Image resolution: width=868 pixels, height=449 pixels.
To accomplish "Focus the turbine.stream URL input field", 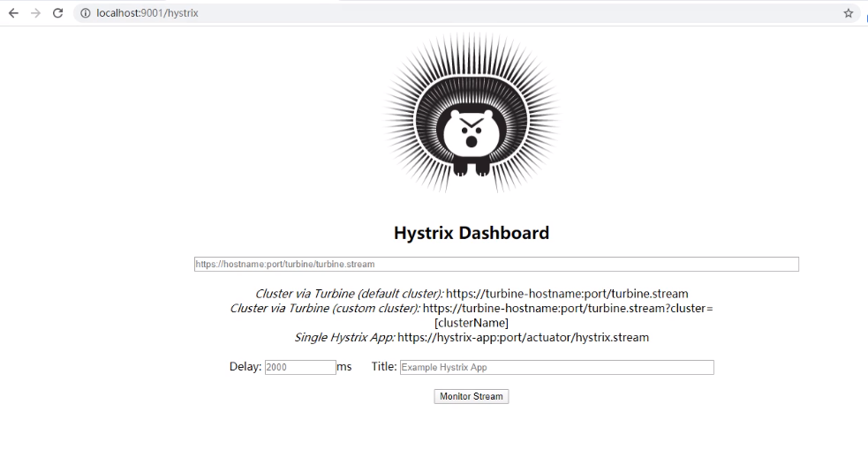I will click(496, 265).
